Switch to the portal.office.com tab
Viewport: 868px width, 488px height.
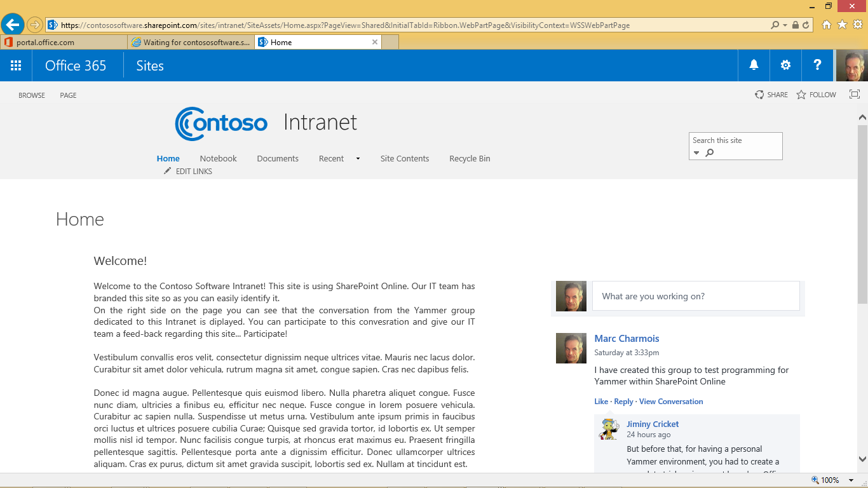click(64, 42)
